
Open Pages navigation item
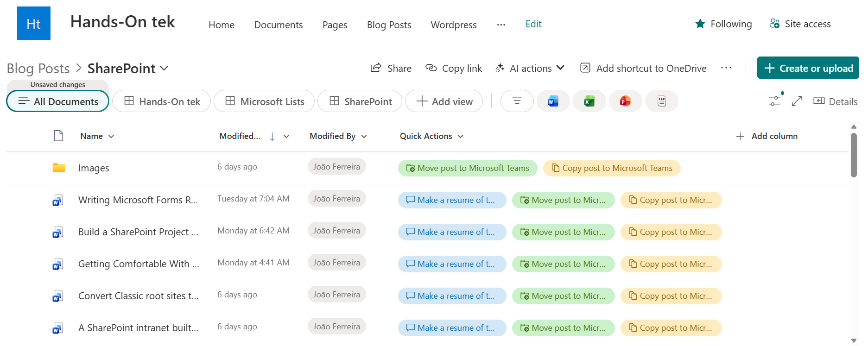pos(335,25)
